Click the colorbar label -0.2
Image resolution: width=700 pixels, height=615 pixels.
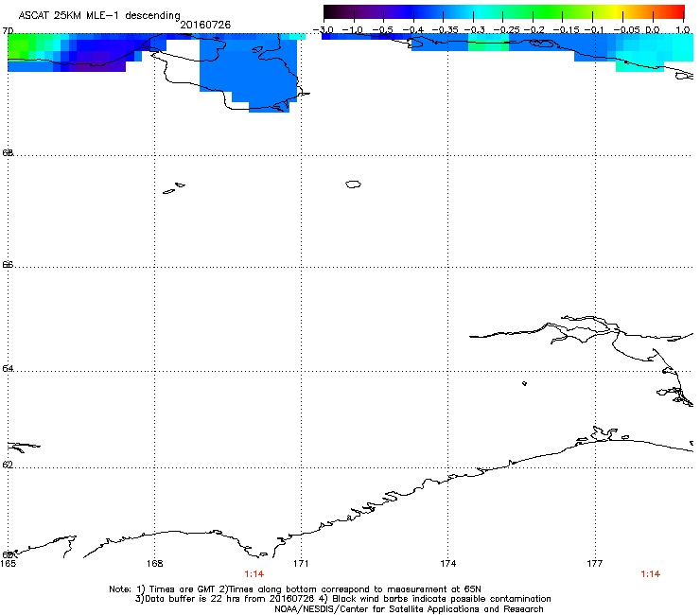(x=534, y=30)
